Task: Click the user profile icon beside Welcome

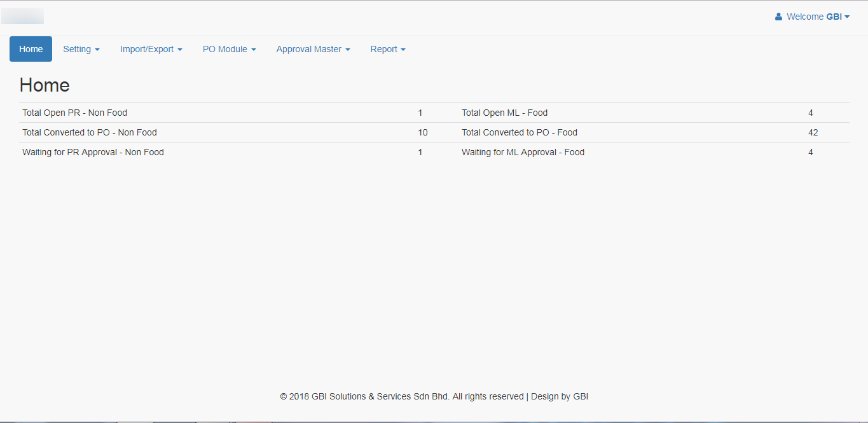Action: pos(778,17)
